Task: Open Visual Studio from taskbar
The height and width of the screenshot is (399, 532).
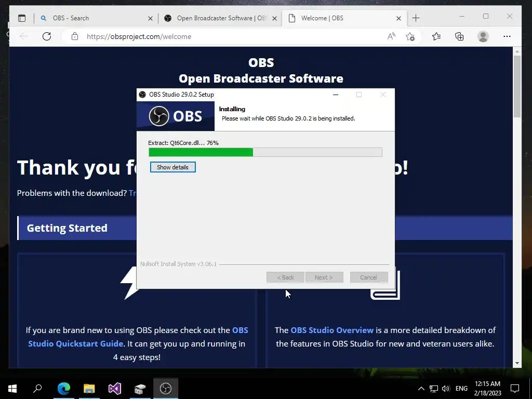Action: 115,389
